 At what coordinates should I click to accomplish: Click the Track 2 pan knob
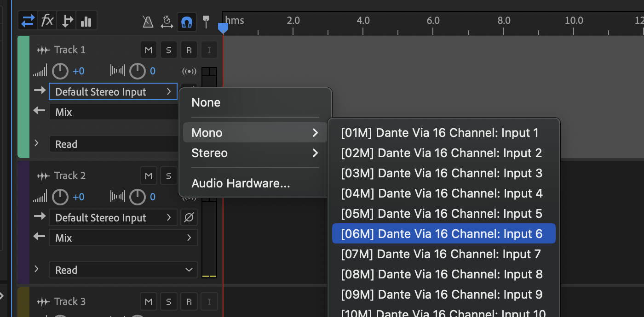(138, 197)
